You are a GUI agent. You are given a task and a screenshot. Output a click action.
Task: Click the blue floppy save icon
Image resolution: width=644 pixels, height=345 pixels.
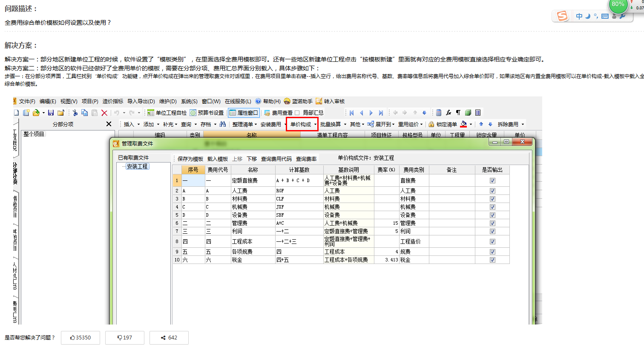point(51,113)
